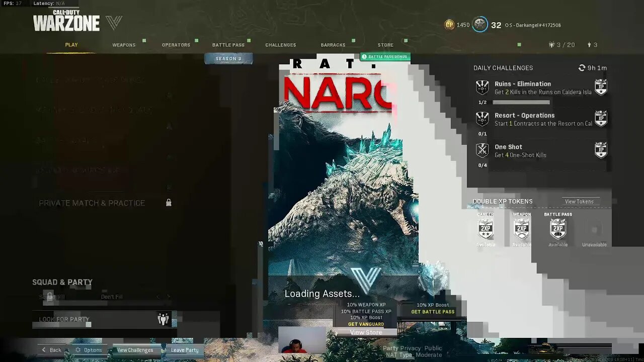The width and height of the screenshot is (644, 362).
Task: Select the Weapon 2XP token
Action: (522, 229)
